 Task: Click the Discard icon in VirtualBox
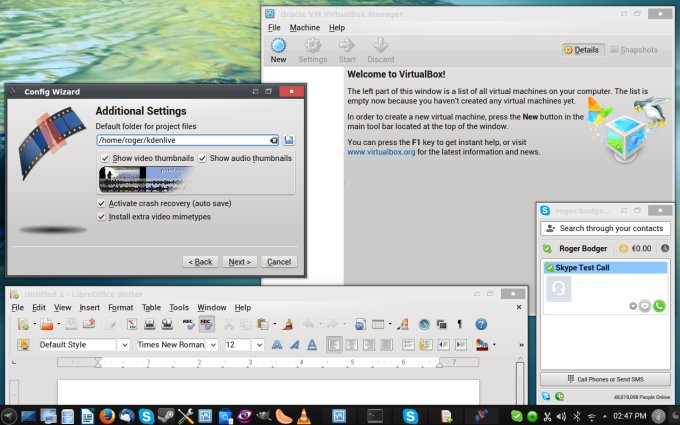(381, 50)
